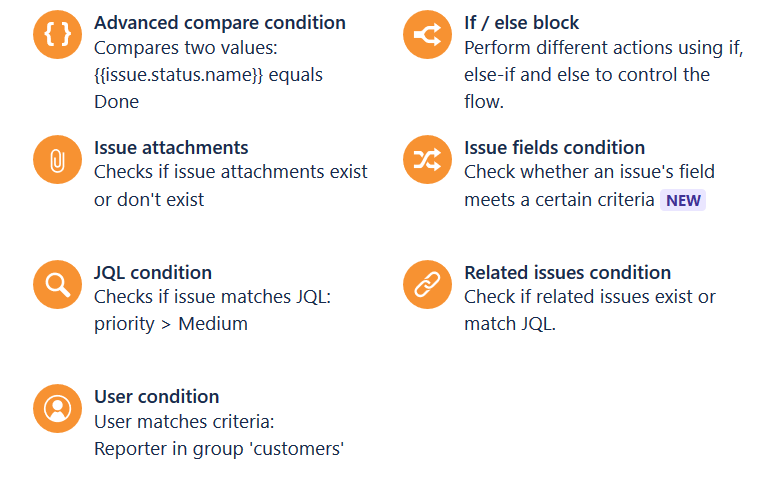Viewport: 770px width, 480px height.
Task: Click "Reporter in group 'customers'" description
Action: (x=219, y=449)
